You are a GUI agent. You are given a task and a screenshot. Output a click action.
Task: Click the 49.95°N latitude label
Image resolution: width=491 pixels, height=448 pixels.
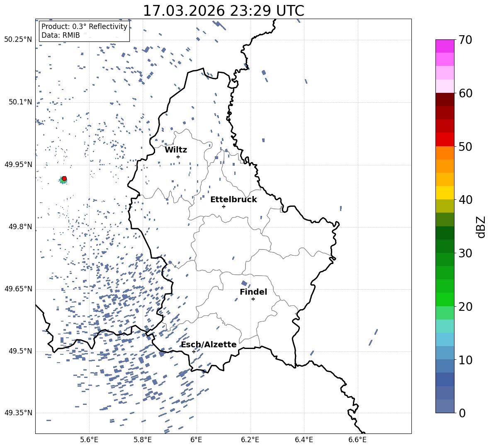pos(18,164)
